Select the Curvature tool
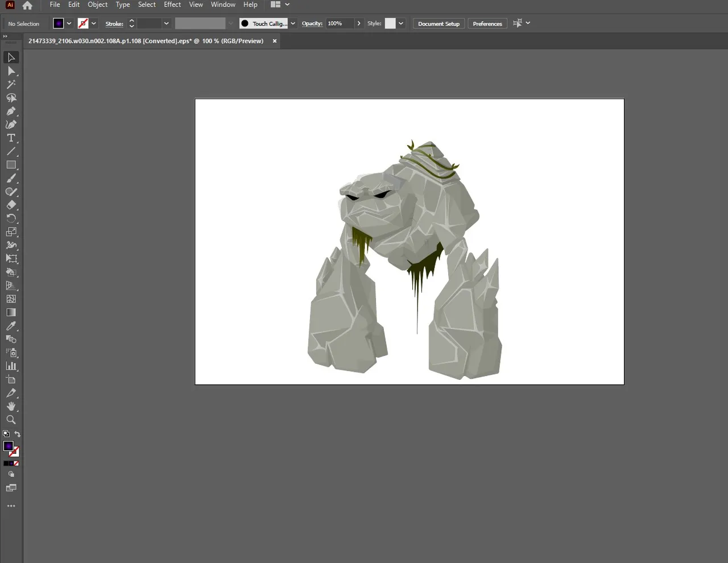 [x=11, y=125]
